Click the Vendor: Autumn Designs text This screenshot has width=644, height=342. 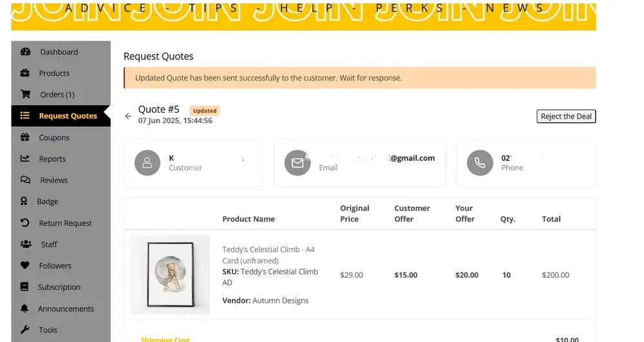265,301
